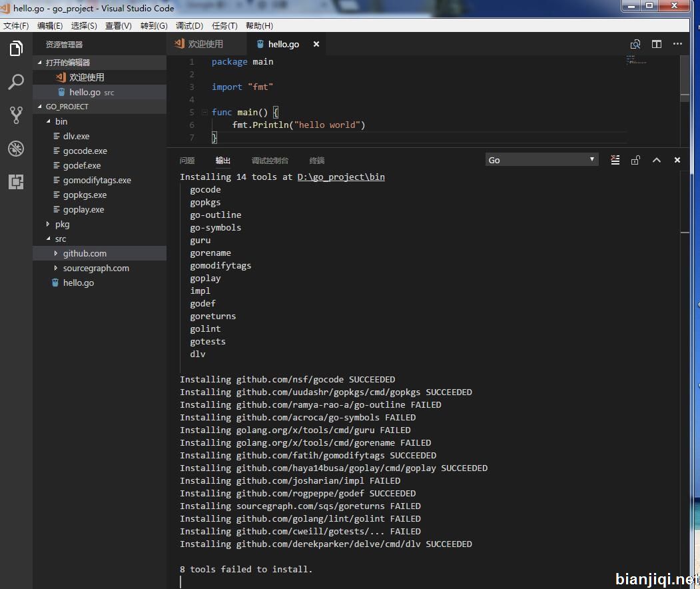
Task: Select hello.go src in open editors
Action: [x=99, y=92]
